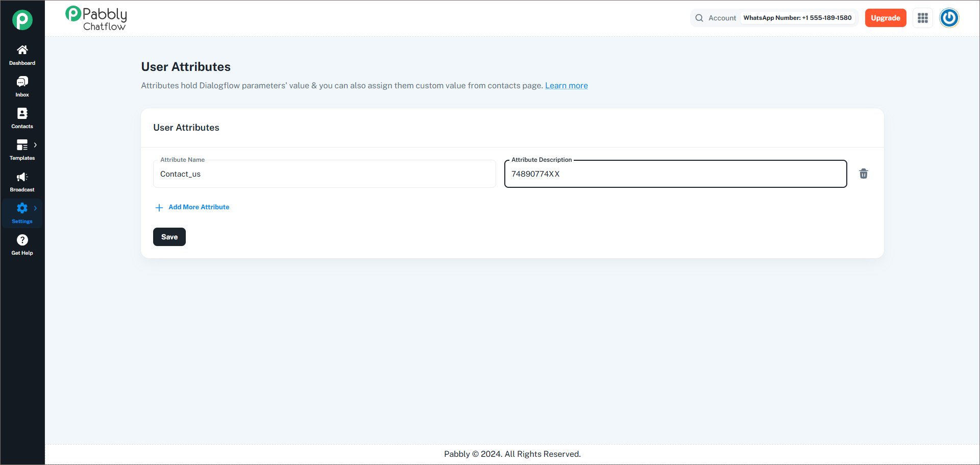Open Get Help in the sidebar
Viewport: 980px width, 465px height.
click(x=22, y=246)
